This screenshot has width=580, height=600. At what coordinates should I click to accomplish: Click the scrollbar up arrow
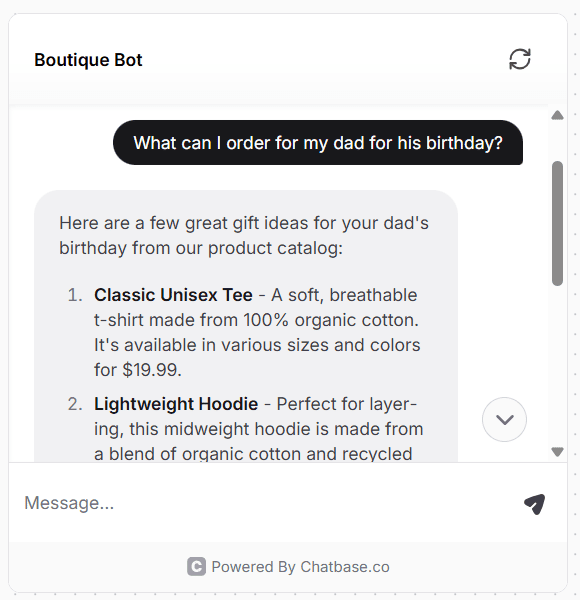[557, 115]
